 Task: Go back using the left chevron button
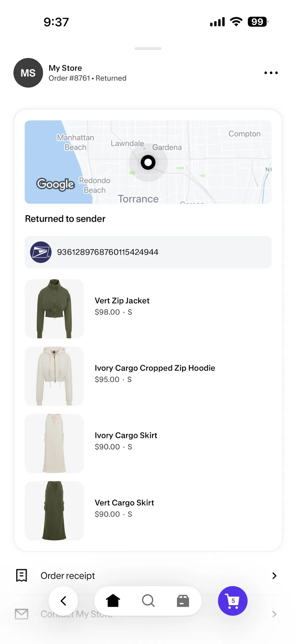(63, 601)
